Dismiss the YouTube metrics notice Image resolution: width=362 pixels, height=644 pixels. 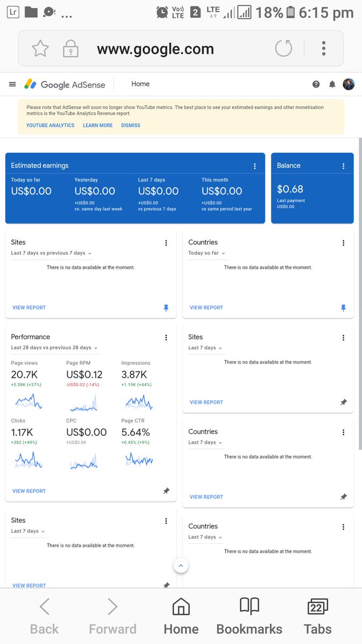tap(131, 126)
